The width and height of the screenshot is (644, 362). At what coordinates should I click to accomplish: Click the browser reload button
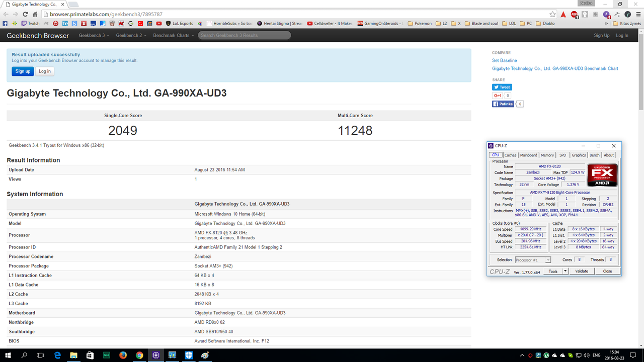[25, 14]
